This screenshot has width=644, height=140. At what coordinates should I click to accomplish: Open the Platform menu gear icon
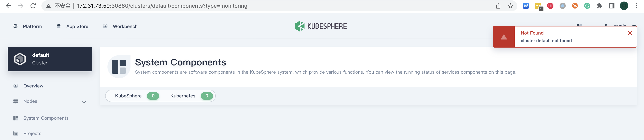click(x=15, y=26)
